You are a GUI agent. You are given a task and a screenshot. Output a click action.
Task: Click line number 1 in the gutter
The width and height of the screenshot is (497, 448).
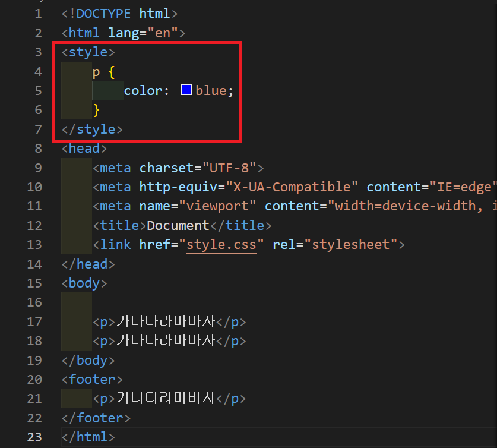click(39, 14)
